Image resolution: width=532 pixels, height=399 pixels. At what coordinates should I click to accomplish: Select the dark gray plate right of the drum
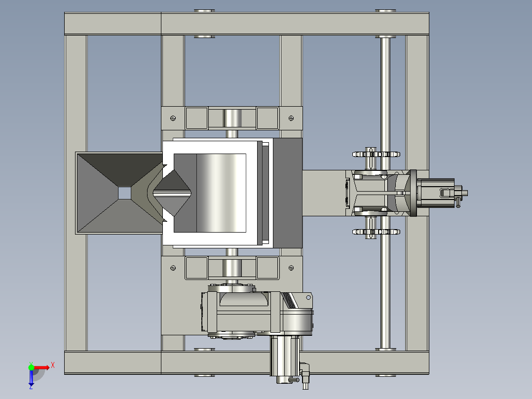288,193
